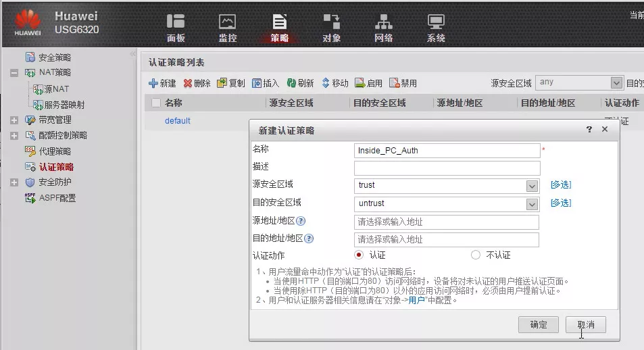Select 安全策略 in the left sidebar
The width and height of the screenshot is (644, 350).
[x=54, y=57]
